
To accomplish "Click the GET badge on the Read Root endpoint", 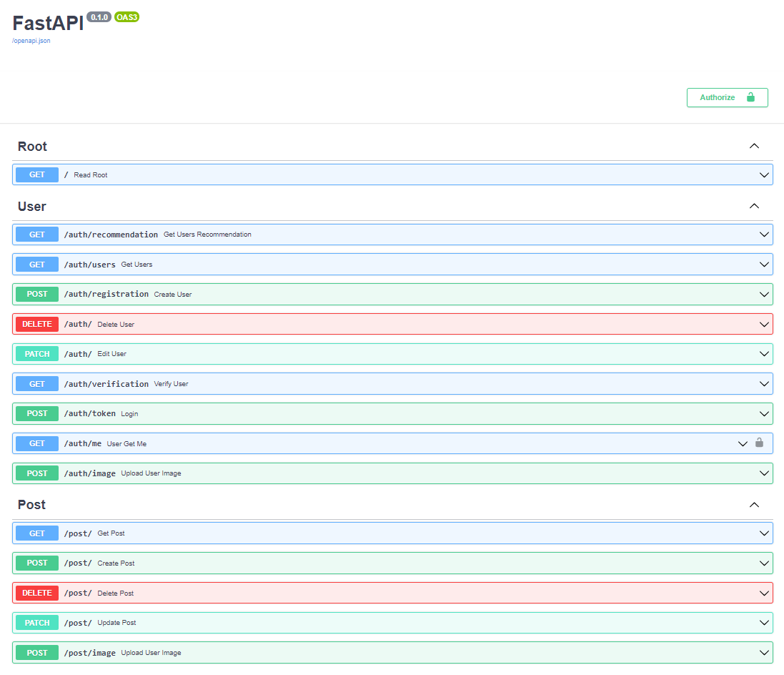I will tap(36, 174).
